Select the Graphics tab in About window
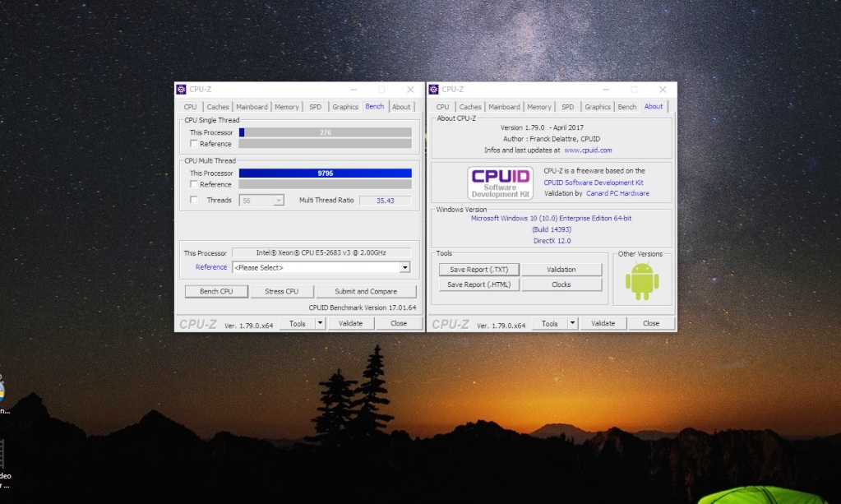Screen dimensions: 841x504 click(598, 107)
